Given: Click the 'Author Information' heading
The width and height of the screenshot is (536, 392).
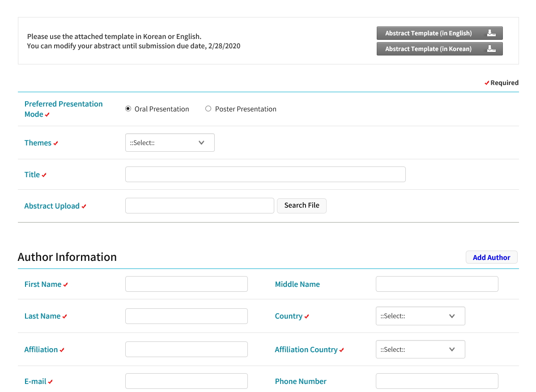Looking at the screenshot, I should (68, 257).
